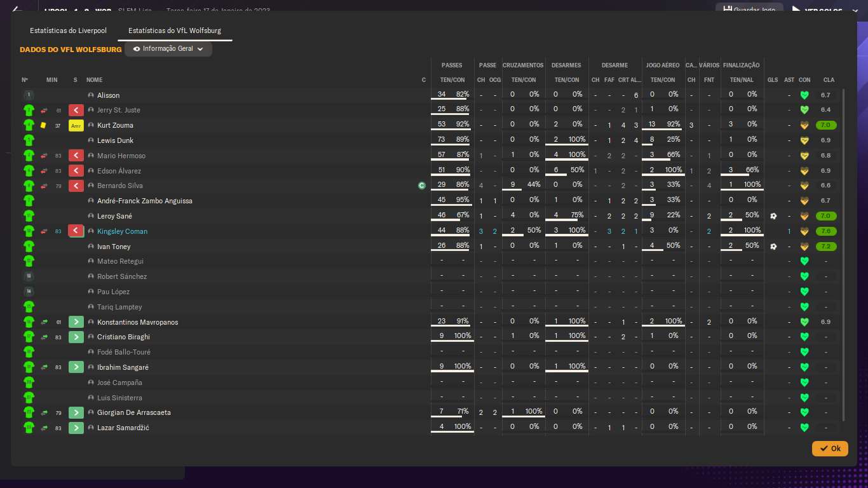This screenshot has height=488, width=868.
Task: Click the green substituted-on arrow for Ibrahim Sangaré
Action: [76, 367]
